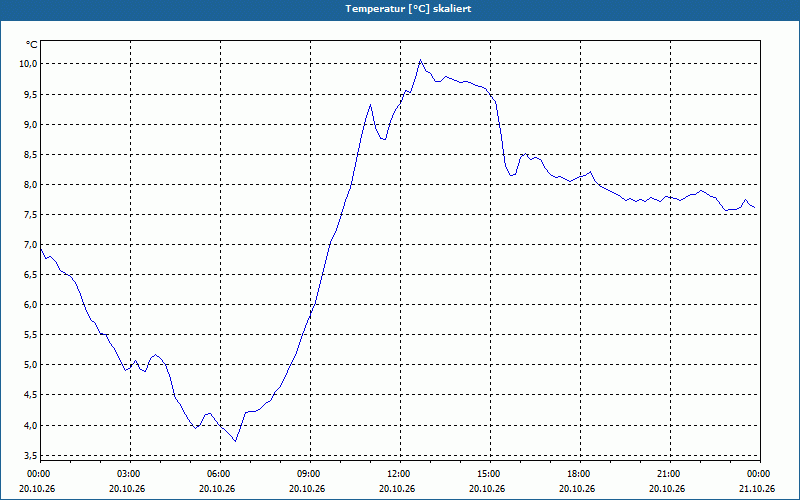This screenshot has height=500, width=800.
Task: Click the '°C' unit label on the axis
Action: pos(31,45)
